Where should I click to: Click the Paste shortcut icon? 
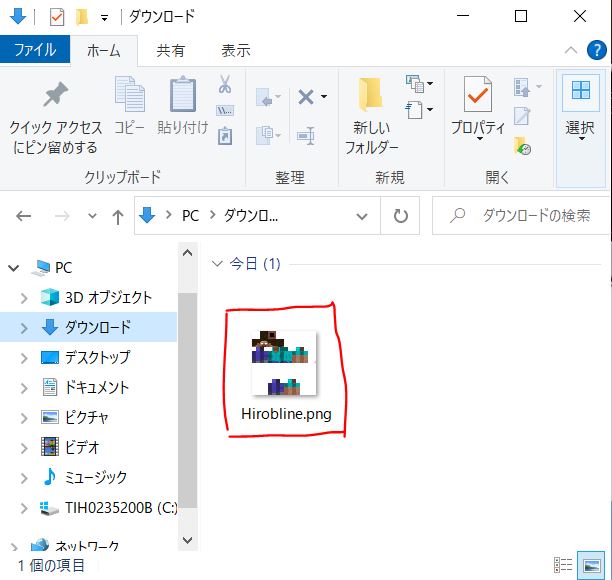pos(225,136)
